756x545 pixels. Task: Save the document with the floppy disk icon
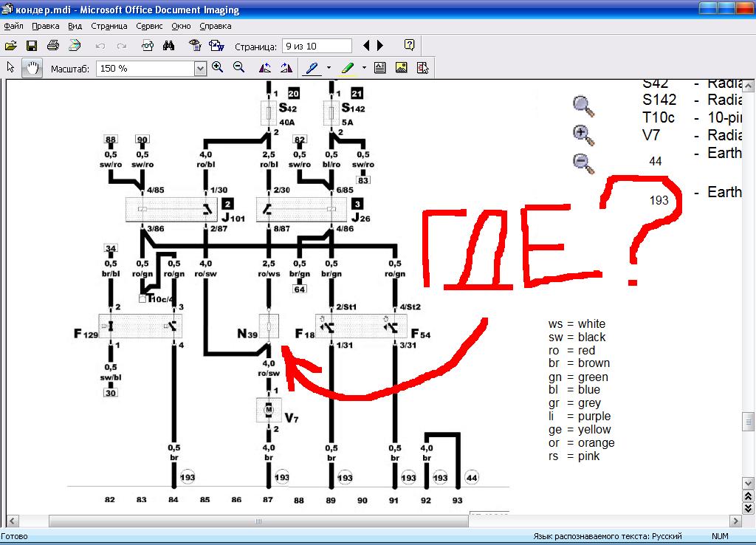tap(32, 46)
